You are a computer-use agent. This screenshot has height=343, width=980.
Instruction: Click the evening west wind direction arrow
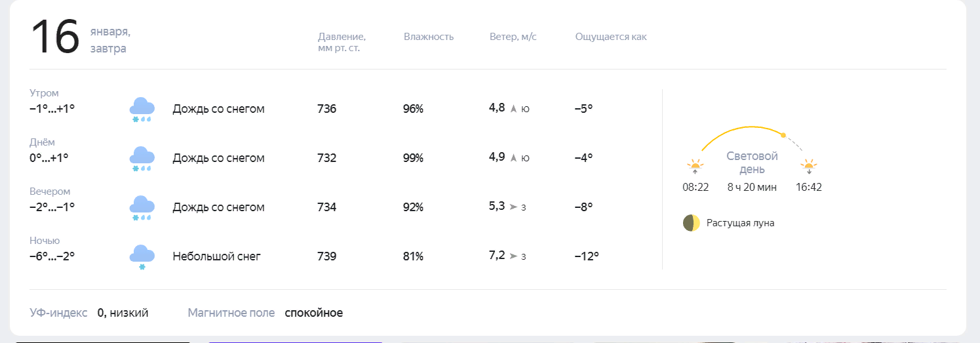pos(513,207)
